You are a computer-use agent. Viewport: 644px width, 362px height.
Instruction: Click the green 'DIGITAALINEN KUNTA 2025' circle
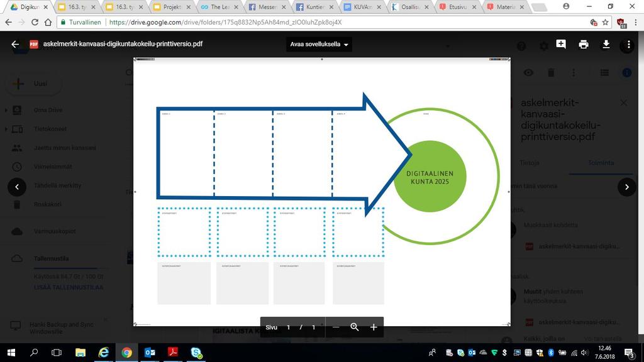(430, 177)
